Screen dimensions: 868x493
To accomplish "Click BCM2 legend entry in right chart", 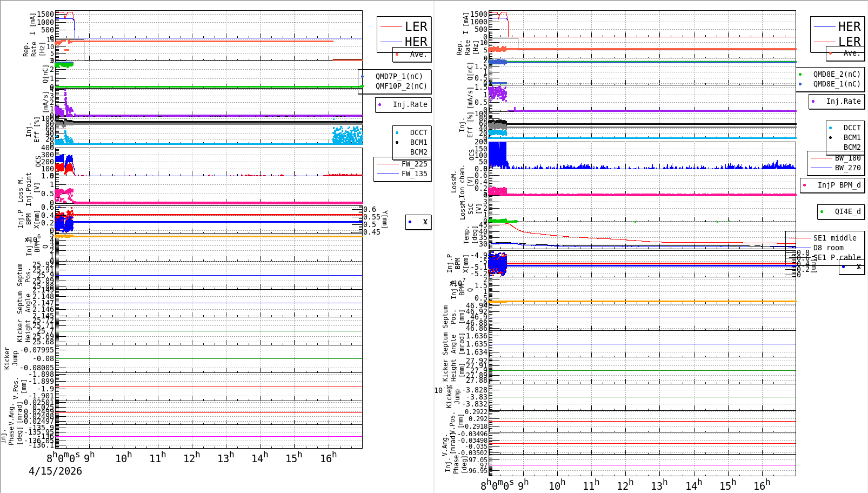I will click(852, 147).
